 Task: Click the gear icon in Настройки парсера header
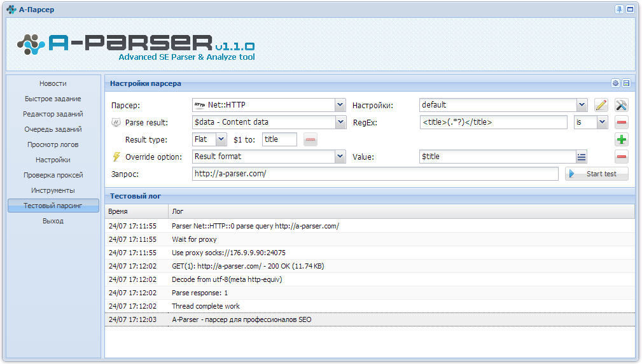click(x=615, y=83)
